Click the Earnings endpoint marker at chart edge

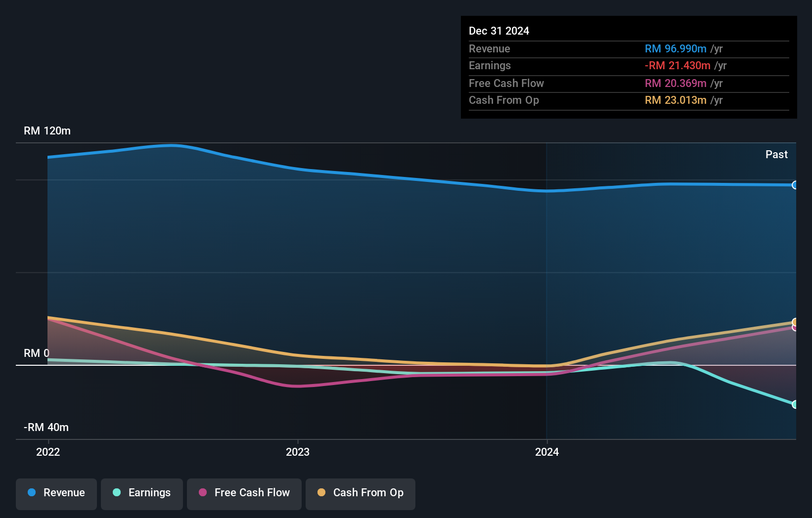coord(794,404)
